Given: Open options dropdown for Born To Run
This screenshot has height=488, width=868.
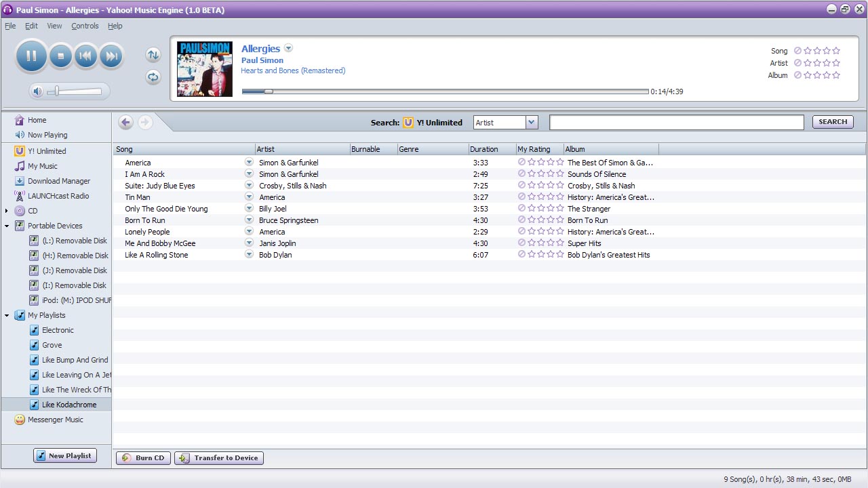Looking at the screenshot, I should tap(249, 220).
